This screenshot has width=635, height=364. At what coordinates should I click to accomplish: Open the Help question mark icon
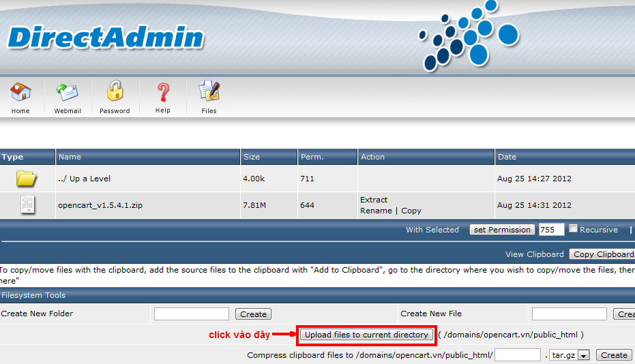[x=163, y=92]
